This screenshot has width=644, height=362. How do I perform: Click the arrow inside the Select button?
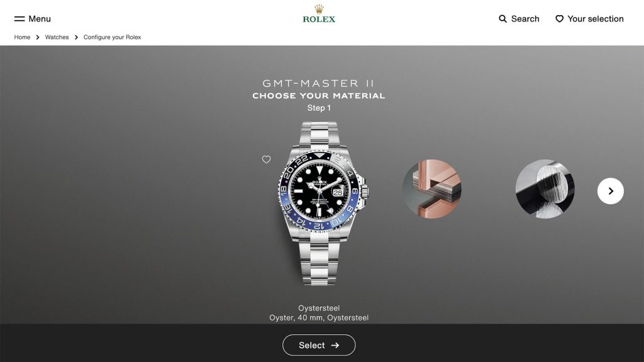[335, 345]
